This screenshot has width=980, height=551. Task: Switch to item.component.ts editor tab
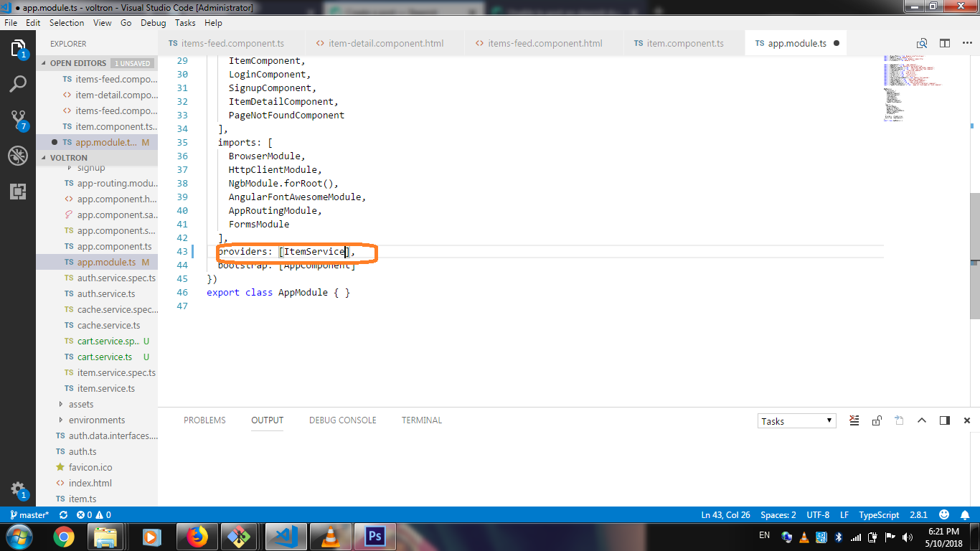pyautogui.click(x=684, y=43)
